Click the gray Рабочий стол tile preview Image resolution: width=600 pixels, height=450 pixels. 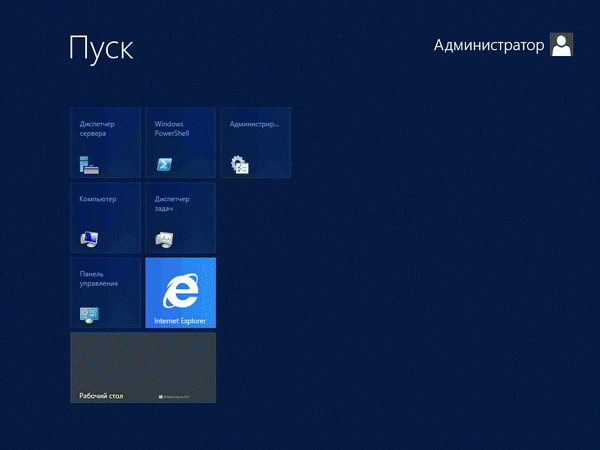(143, 362)
